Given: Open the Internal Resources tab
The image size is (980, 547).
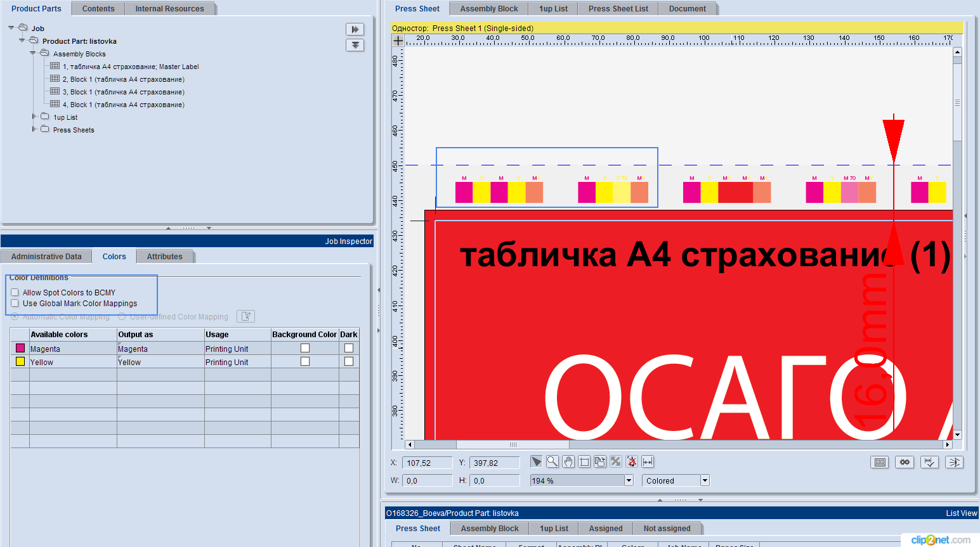Looking at the screenshot, I should pos(169,9).
